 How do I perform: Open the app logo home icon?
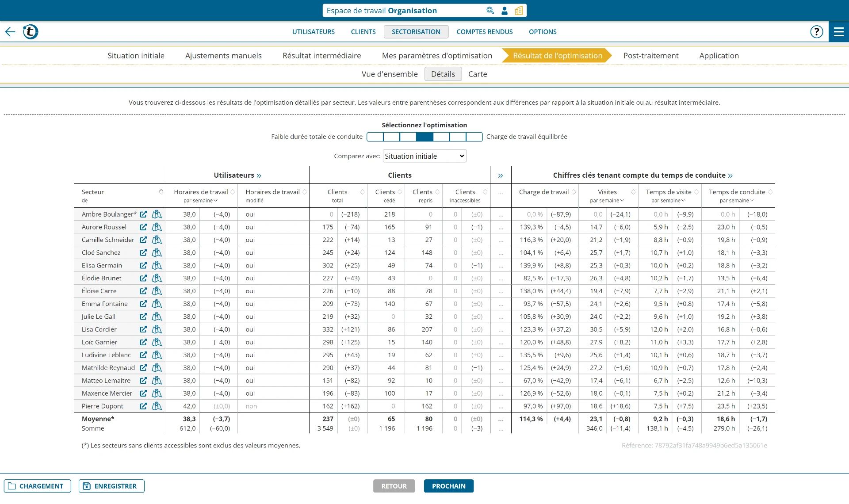(31, 32)
